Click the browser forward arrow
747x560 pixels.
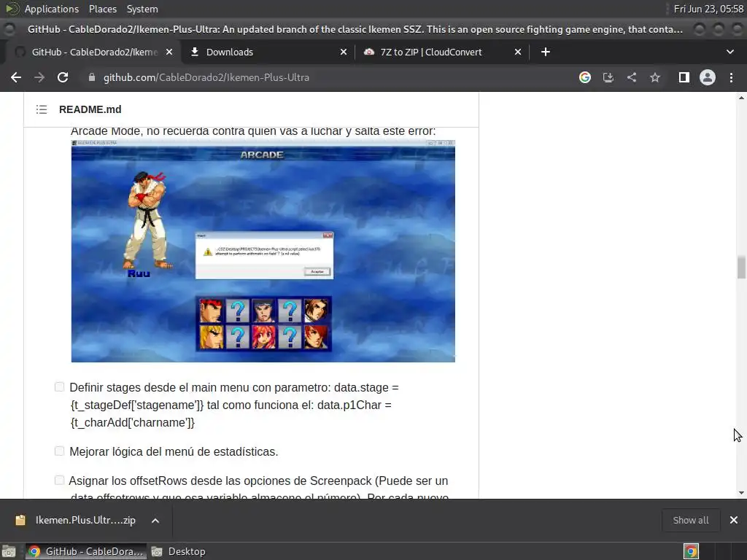point(39,77)
